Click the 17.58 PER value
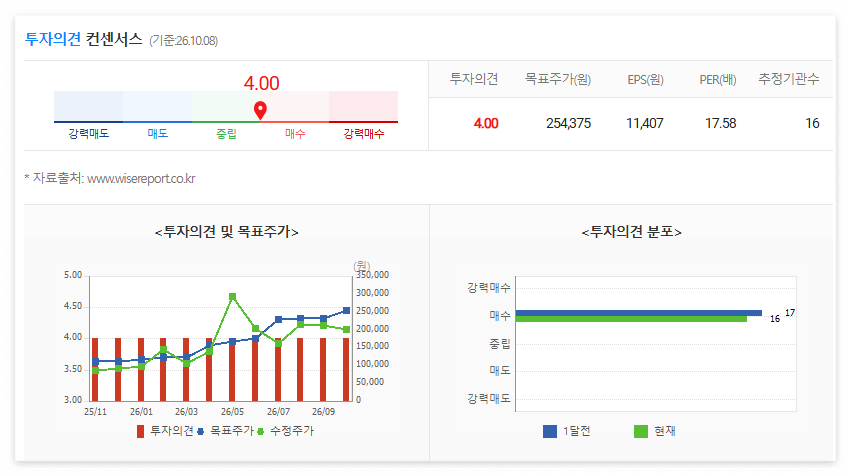Image resolution: width=851 pixels, height=476 pixels. tap(721, 123)
